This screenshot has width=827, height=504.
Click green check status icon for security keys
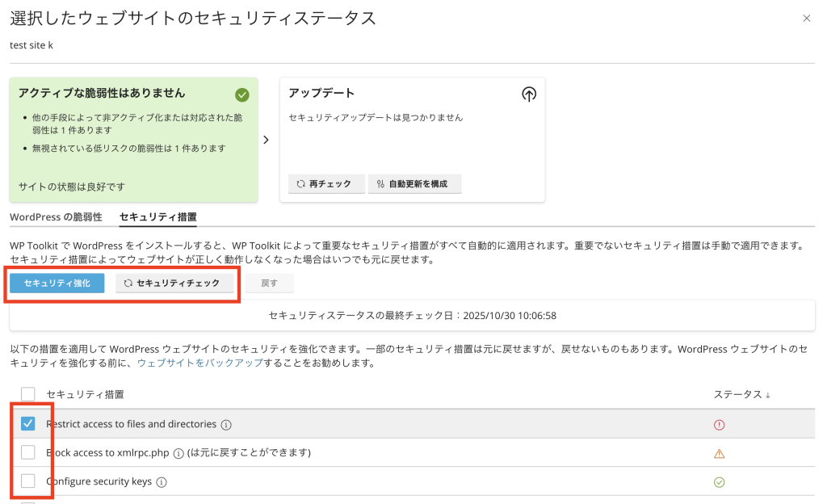(x=719, y=482)
